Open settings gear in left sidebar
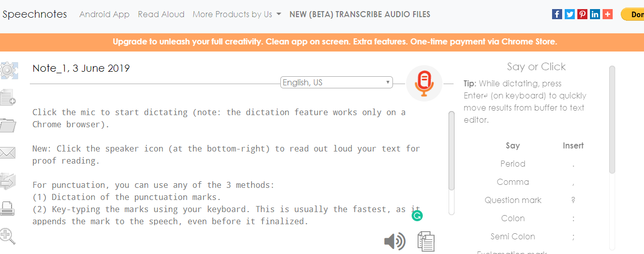 pos(9,70)
